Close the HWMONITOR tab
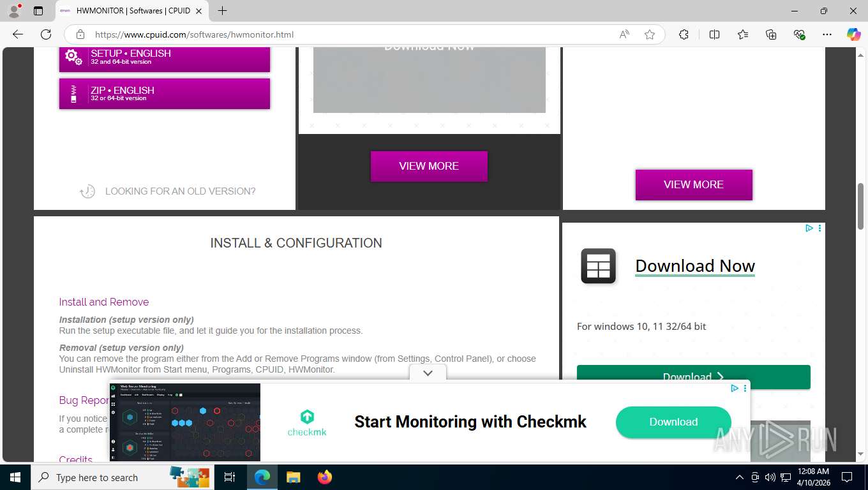The width and height of the screenshot is (868, 490). (x=199, y=11)
